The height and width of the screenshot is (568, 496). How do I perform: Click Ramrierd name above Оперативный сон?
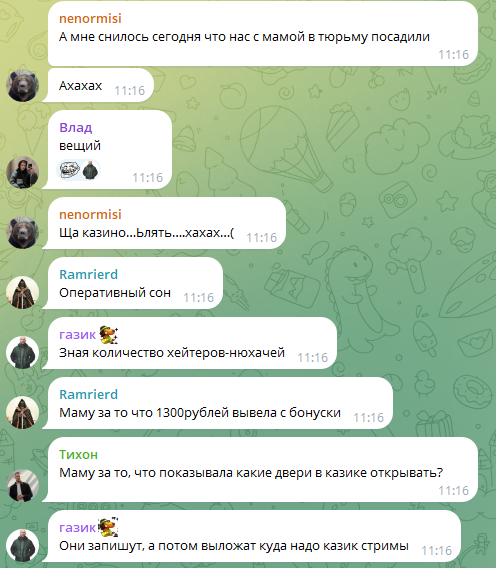(88, 275)
